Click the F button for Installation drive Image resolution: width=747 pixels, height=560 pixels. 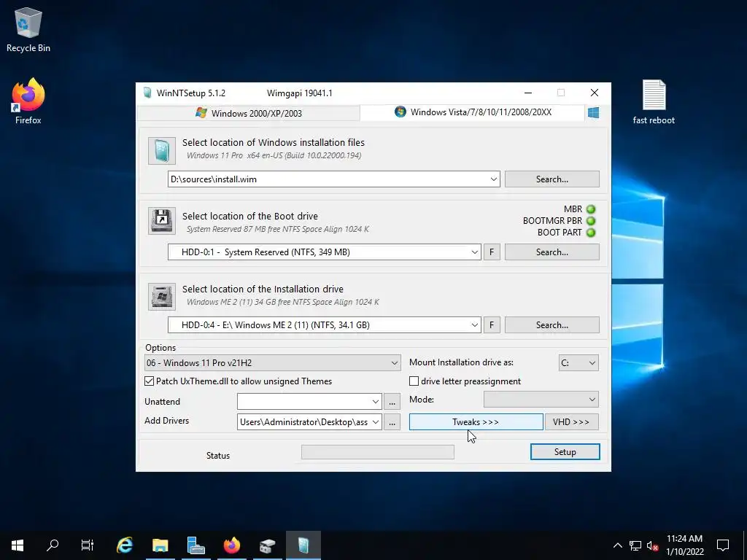tap(492, 325)
